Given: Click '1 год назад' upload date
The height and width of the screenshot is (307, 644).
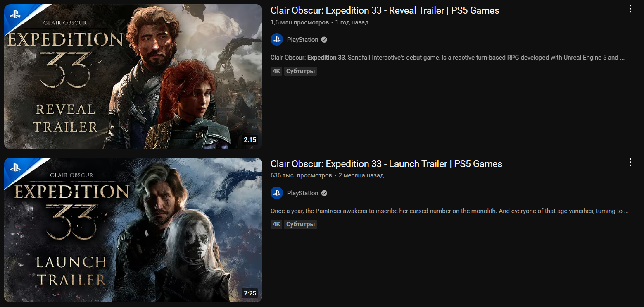Looking at the screenshot, I should coord(352,22).
